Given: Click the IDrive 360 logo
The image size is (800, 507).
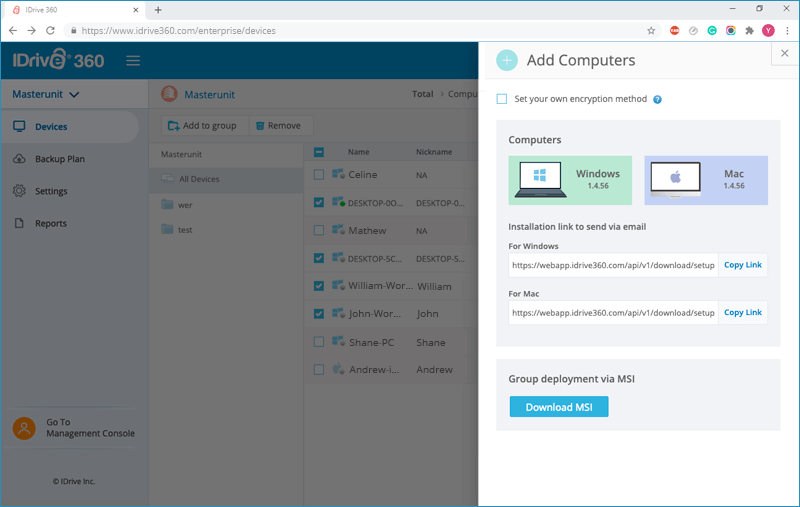Looking at the screenshot, I should pos(58,60).
